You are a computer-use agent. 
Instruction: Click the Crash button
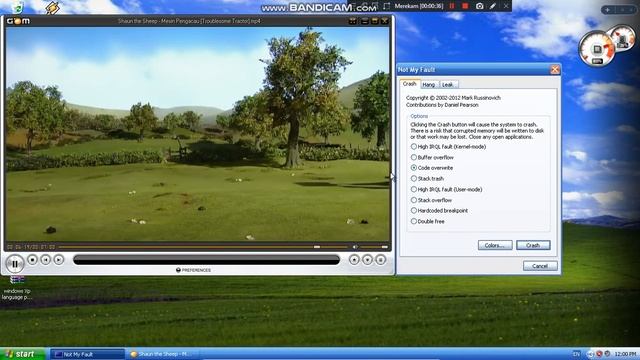(x=533, y=245)
